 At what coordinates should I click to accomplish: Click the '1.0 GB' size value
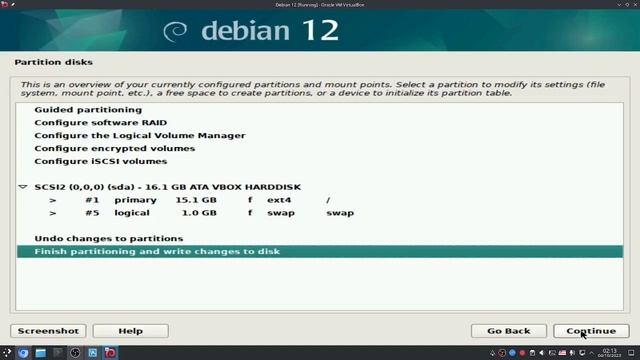click(x=199, y=213)
